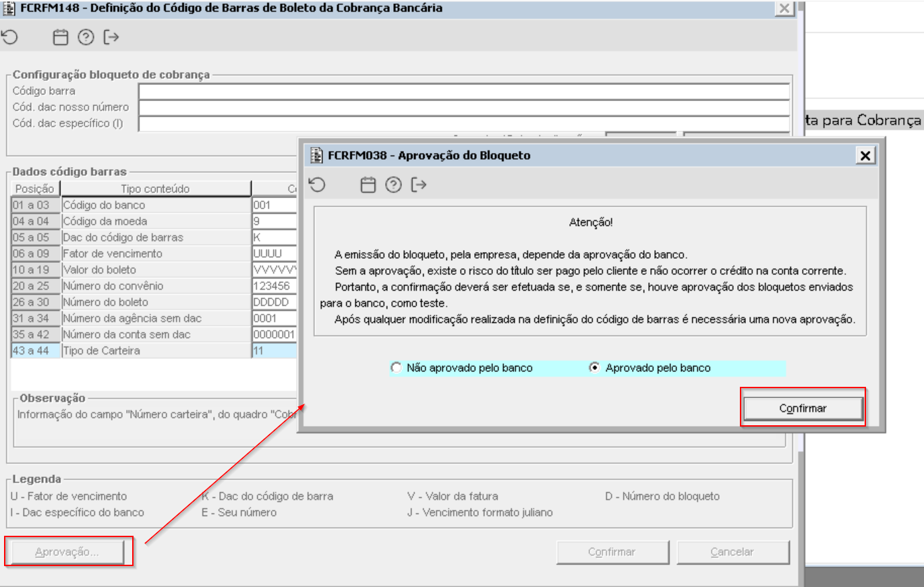
Task: Click the Posição column header
Action: [35, 189]
